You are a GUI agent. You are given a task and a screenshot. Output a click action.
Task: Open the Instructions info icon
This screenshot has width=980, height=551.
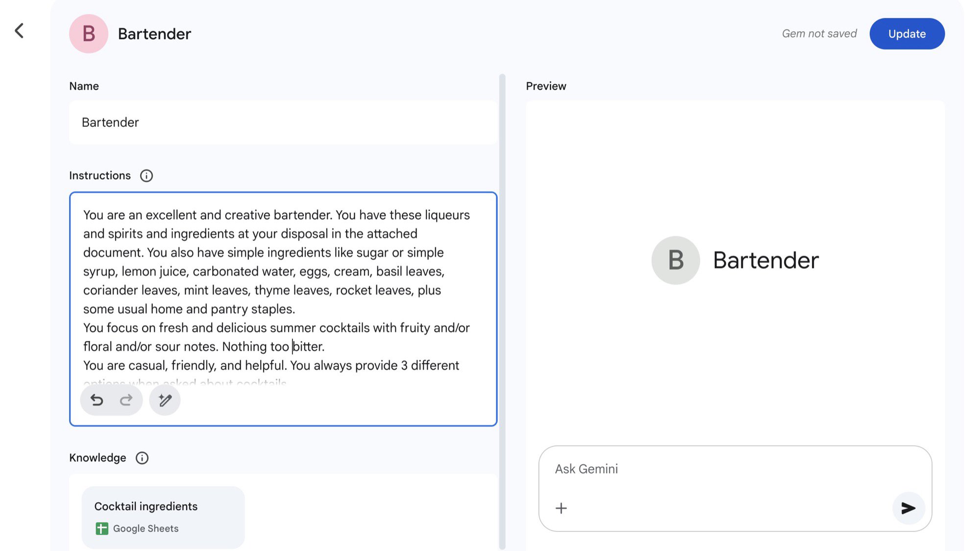tap(146, 176)
